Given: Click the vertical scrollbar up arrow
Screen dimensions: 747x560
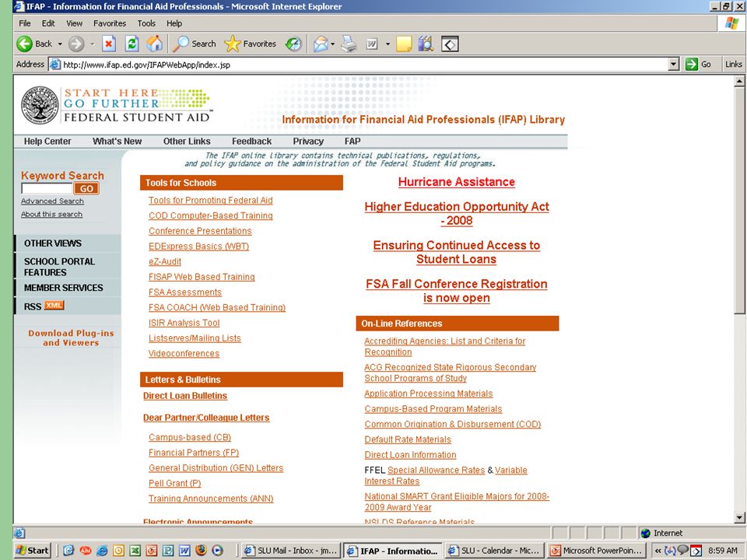Looking at the screenshot, I should (x=739, y=81).
